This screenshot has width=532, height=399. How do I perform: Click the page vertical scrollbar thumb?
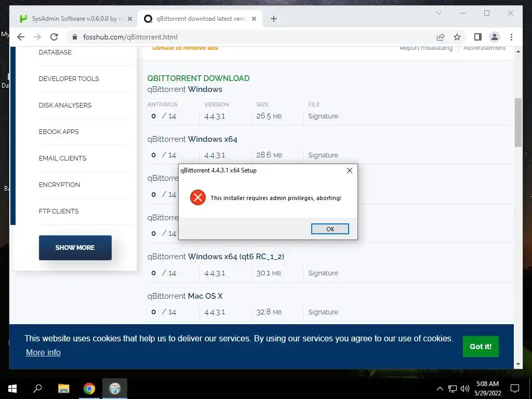[518, 123]
